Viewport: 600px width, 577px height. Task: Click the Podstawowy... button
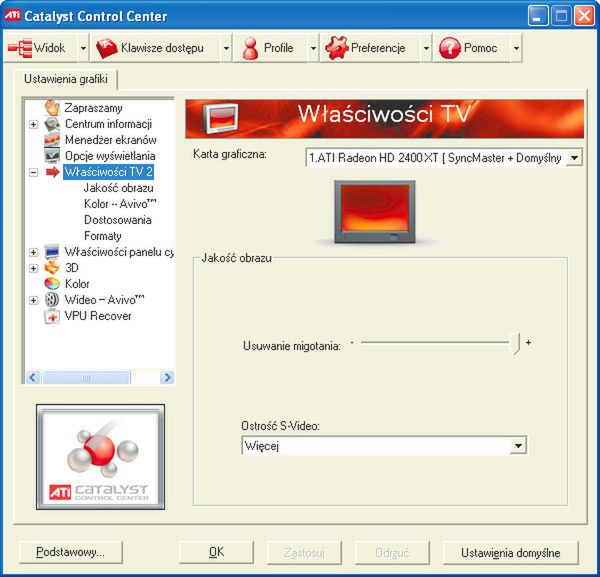(71, 552)
